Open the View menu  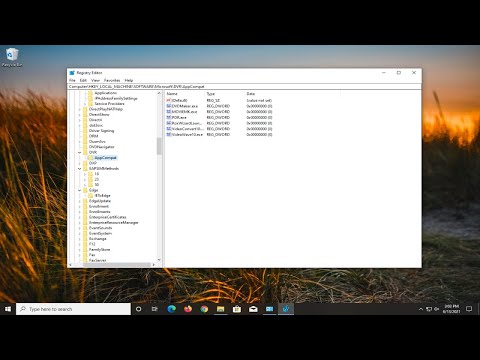click(x=95, y=80)
